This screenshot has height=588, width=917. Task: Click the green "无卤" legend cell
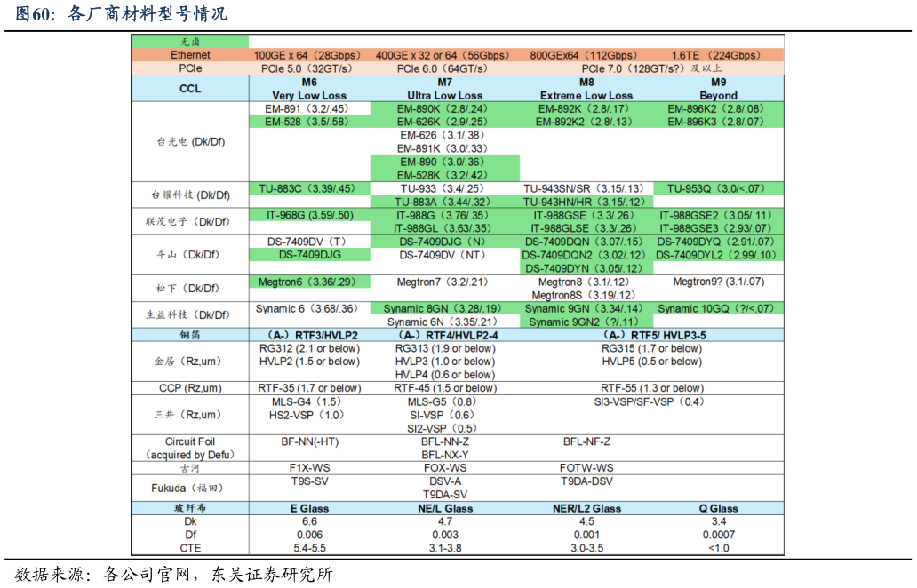tap(190, 41)
